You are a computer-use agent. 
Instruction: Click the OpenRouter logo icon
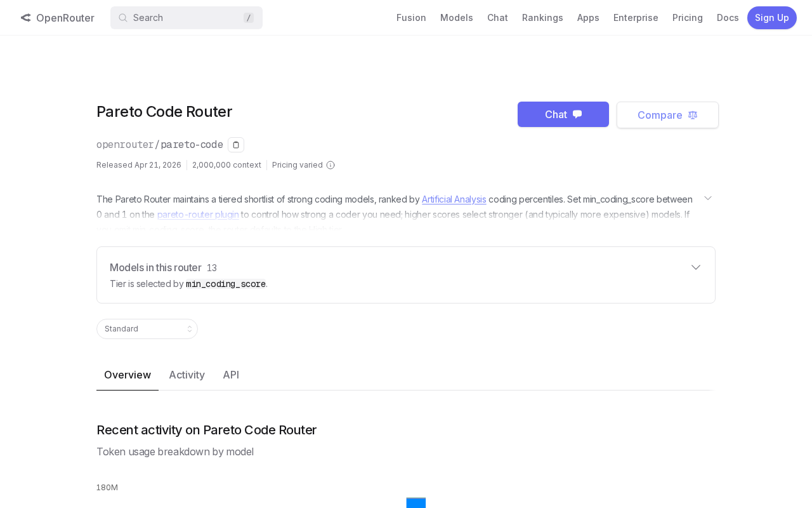coord(25,18)
